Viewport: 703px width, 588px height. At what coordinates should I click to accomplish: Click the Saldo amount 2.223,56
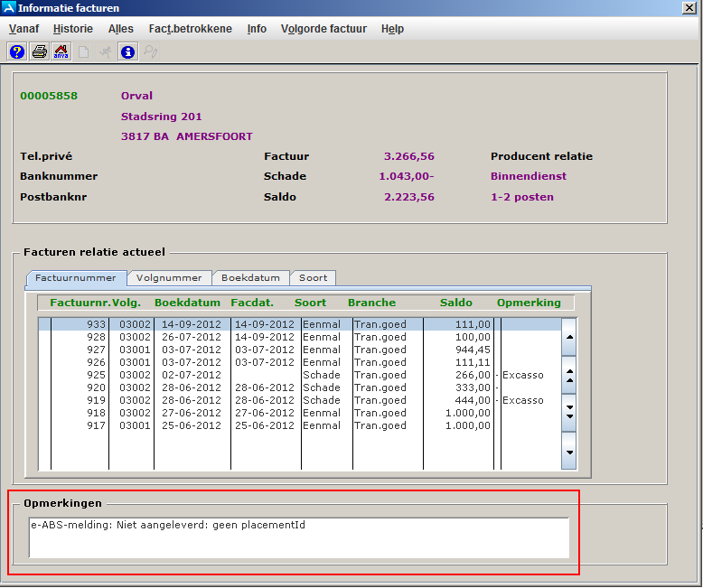pyautogui.click(x=409, y=197)
